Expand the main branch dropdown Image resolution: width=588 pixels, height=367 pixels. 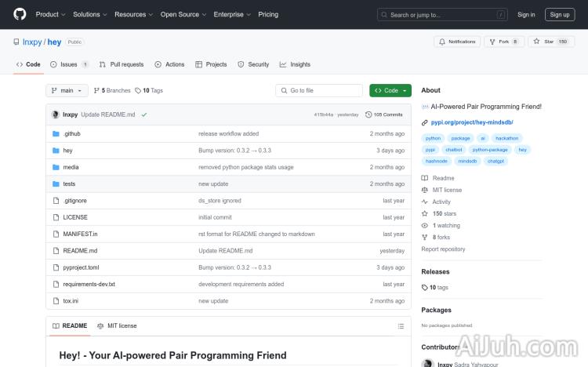pyautogui.click(x=67, y=90)
